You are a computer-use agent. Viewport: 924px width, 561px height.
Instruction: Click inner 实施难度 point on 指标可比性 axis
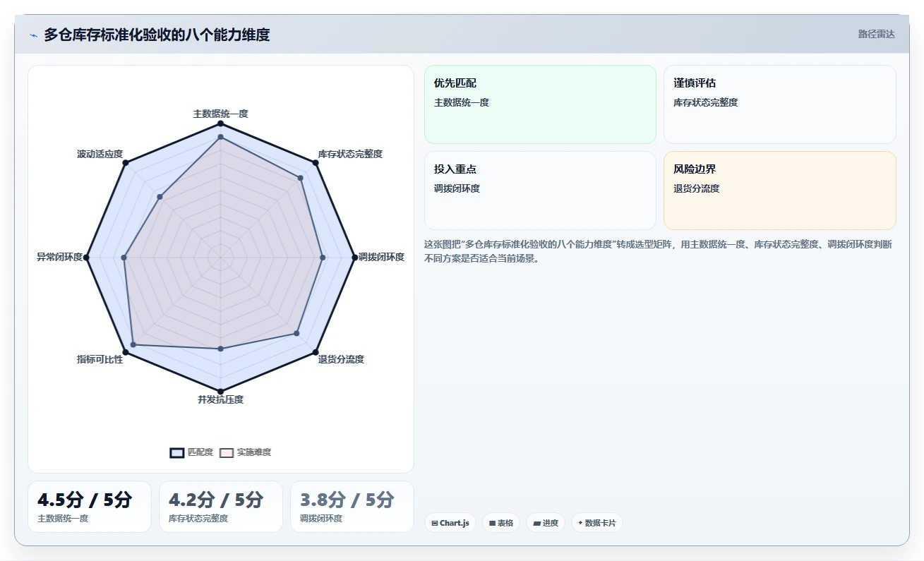pos(133,345)
